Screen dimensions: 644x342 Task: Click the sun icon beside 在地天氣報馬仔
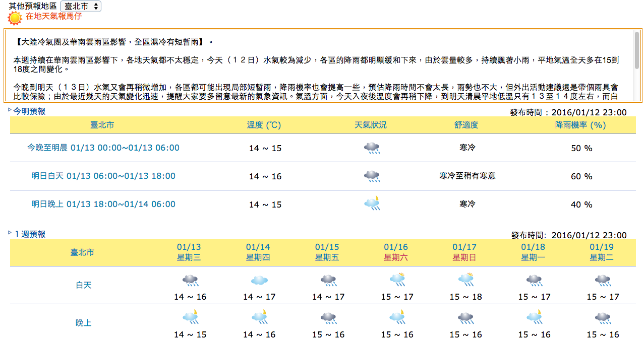coord(15,18)
